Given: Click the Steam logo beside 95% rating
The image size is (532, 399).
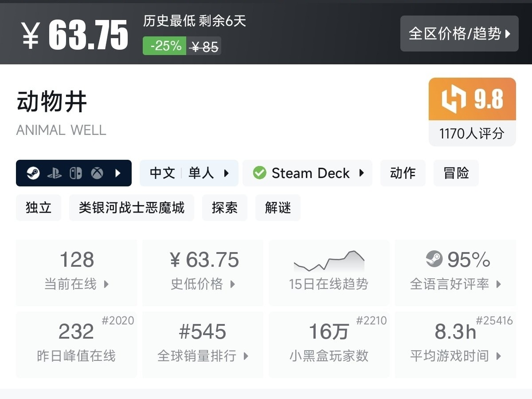Looking at the screenshot, I should tap(434, 259).
